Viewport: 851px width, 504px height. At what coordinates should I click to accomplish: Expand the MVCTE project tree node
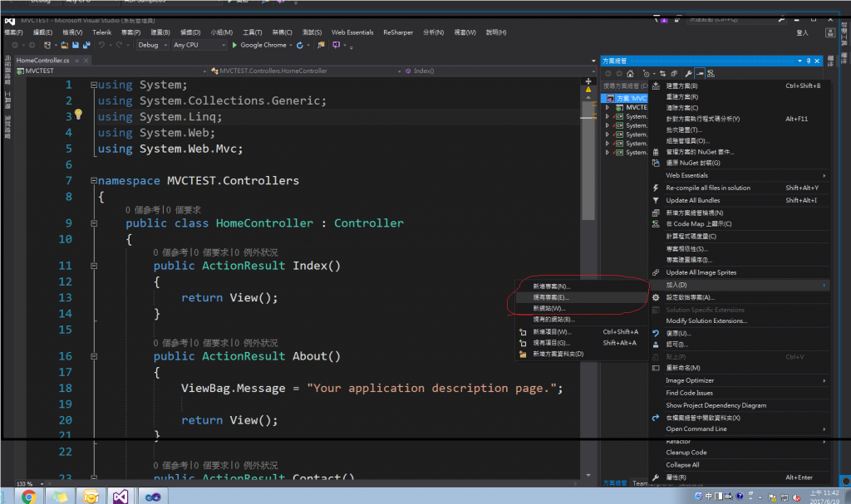[608, 107]
